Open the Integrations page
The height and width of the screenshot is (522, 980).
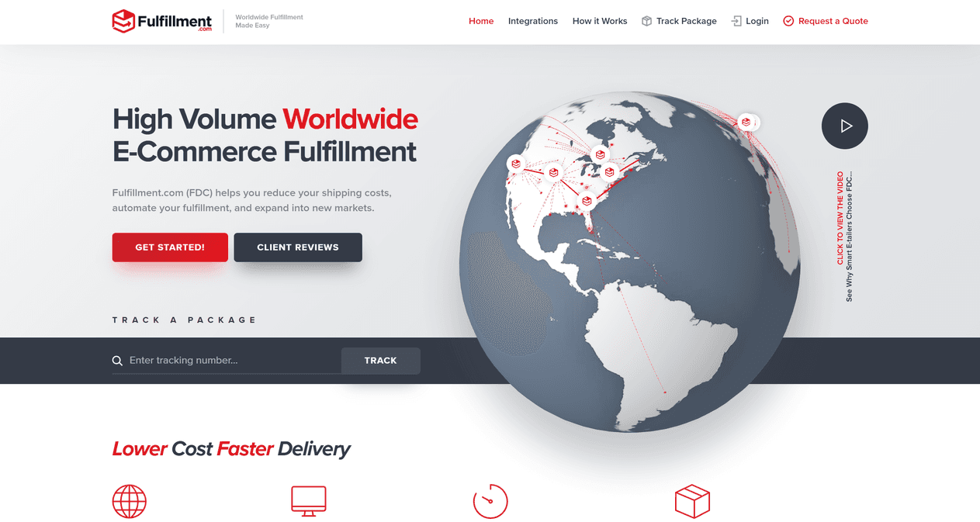pyautogui.click(x=532, y=21)
